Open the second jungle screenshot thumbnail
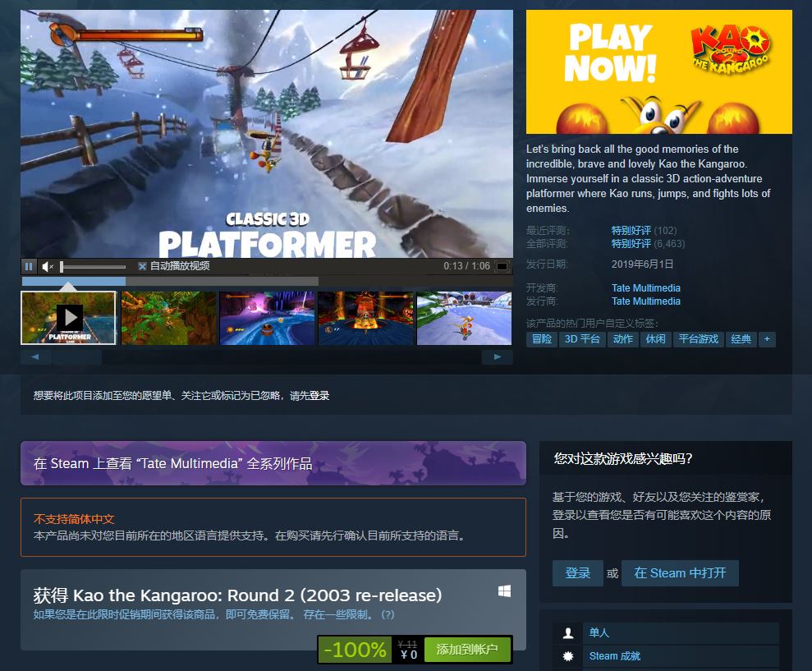The width and height of the screenshot is (812, 671). 168,318
